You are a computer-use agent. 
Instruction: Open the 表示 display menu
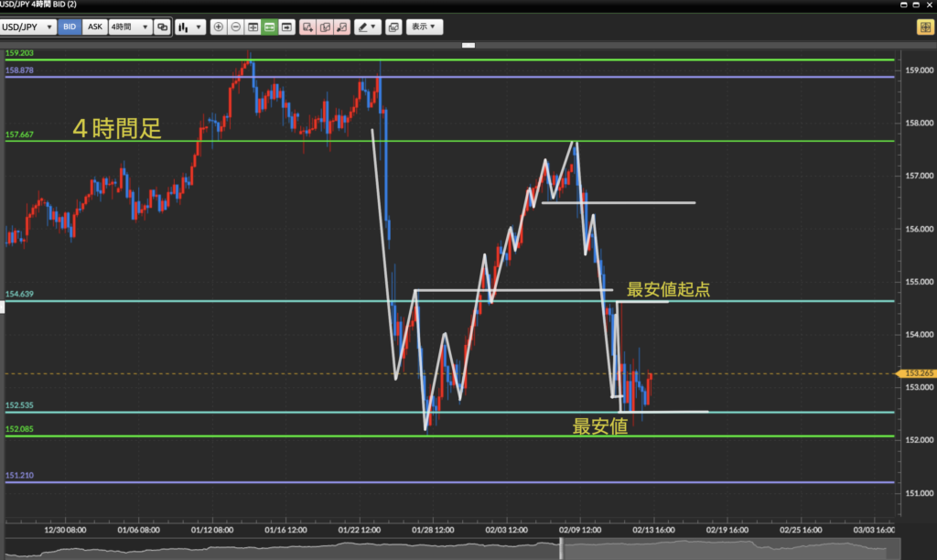(x=424, y=27)
